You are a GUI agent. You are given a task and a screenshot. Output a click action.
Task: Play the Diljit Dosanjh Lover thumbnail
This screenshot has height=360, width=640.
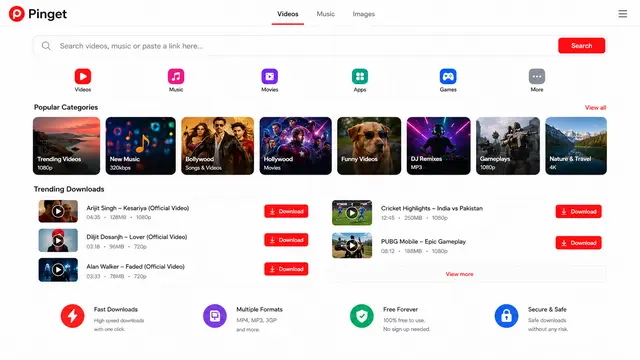[x=58, y=240]
